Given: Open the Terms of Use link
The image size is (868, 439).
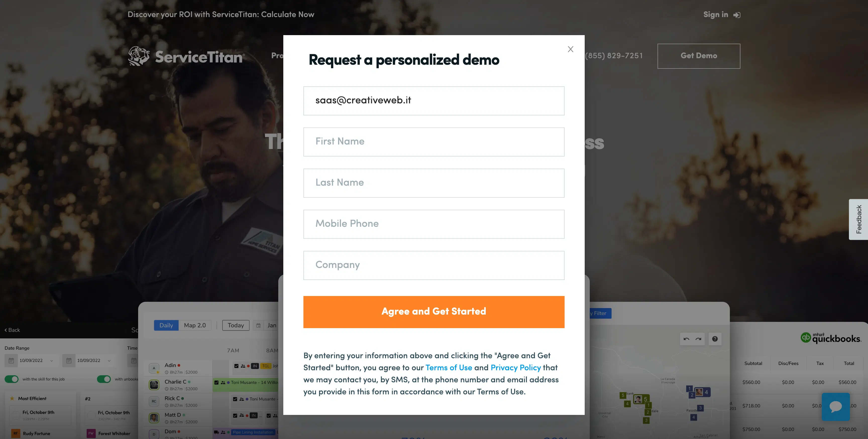Looking at the screenshot, I should 449,367.
